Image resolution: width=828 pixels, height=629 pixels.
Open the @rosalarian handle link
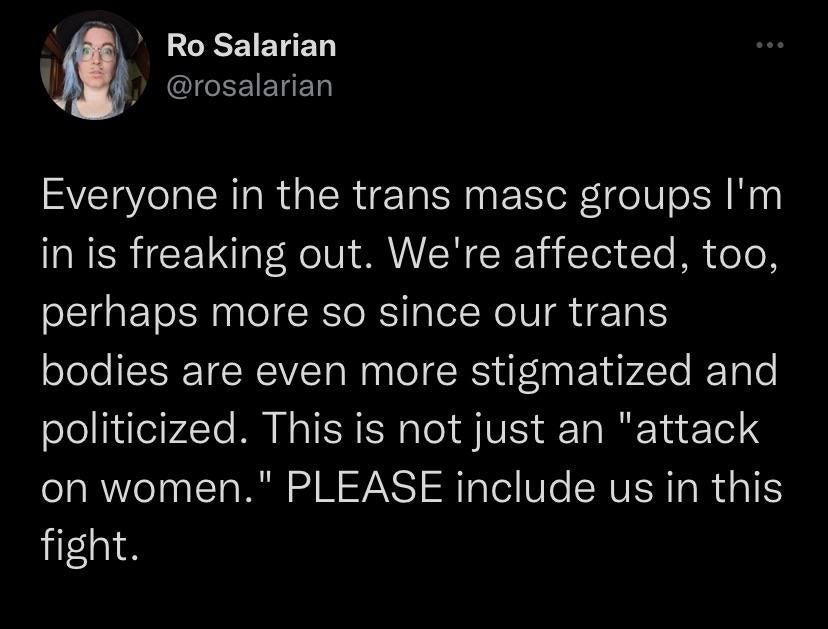click(x=250, y=86)
